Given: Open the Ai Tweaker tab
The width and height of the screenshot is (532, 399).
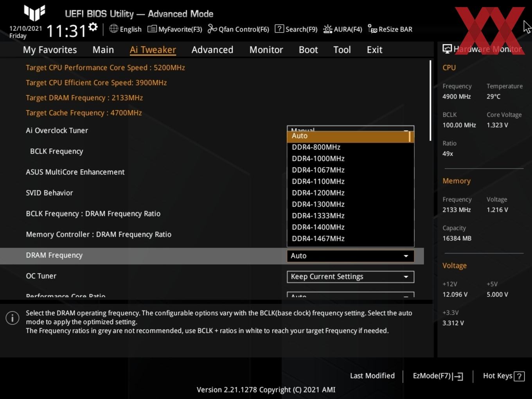Looking at the screenshot, I should click(x=153, y=50).
